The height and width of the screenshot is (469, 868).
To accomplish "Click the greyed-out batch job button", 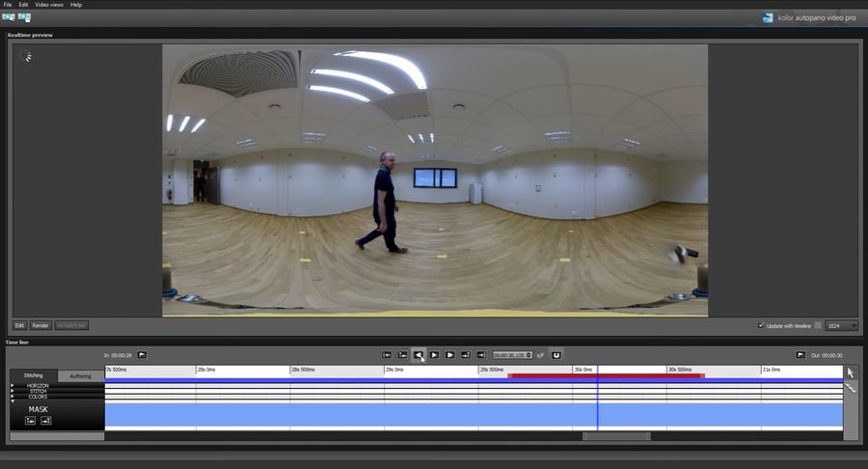I will [71, 325].
